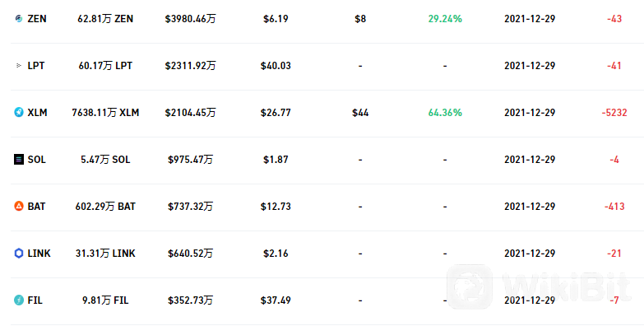Screen dimensions: 644x326
Task: Click the WikiBit watermark logo
Action: (539, 286)
